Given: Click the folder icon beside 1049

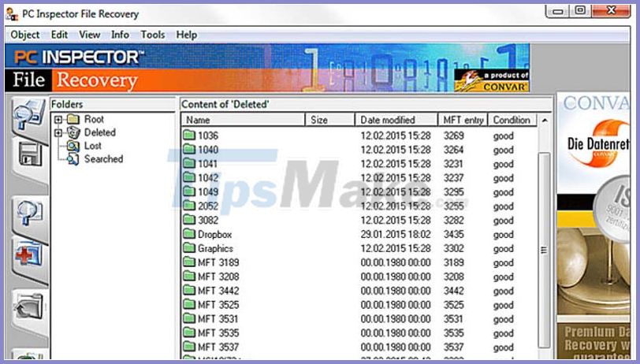Looking at the screenshot, I should pos(189,191).
